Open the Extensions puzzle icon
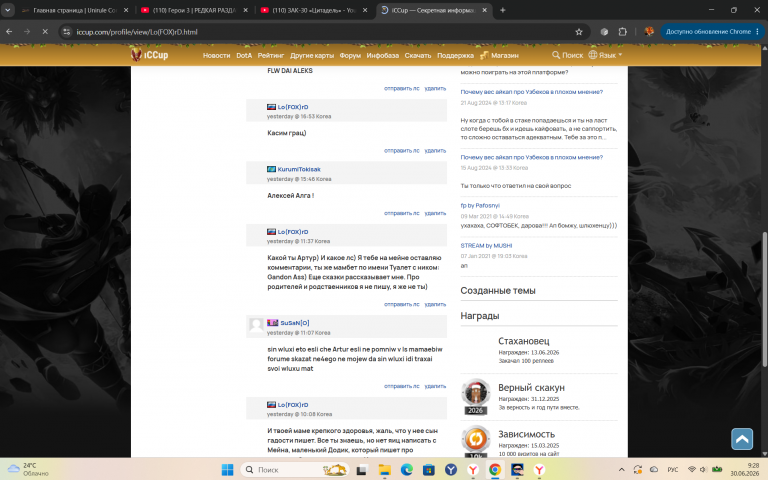 click(x=623, y=32)
